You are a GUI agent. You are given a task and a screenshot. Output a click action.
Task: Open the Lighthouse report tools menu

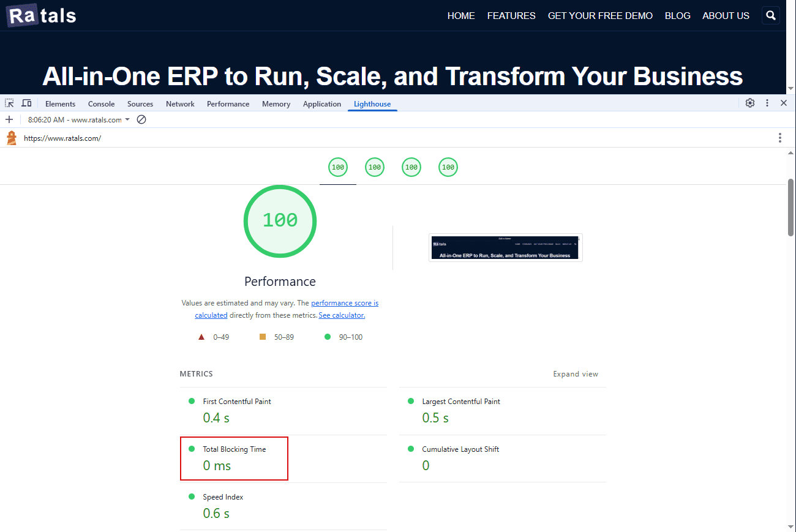tap(779, 138)
